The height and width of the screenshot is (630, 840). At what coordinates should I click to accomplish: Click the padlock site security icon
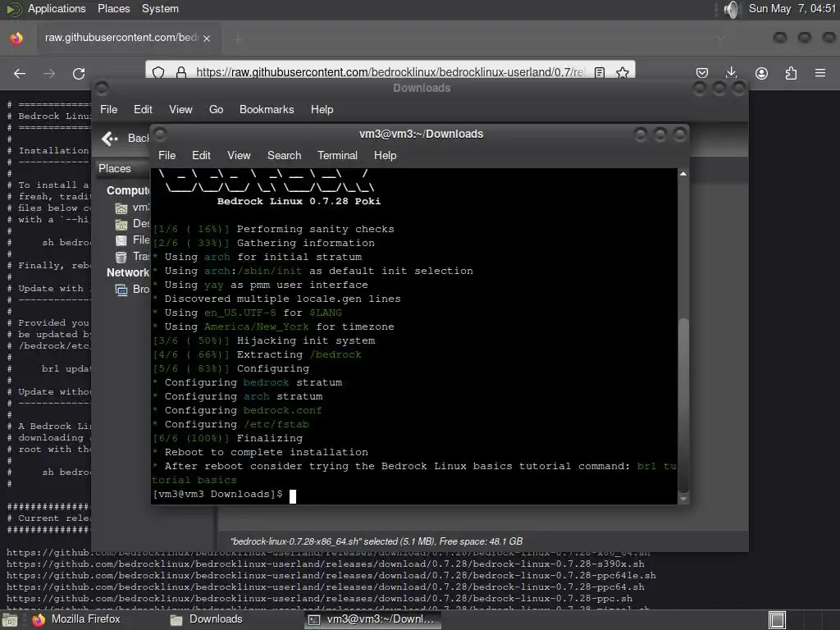pos(181,72)
